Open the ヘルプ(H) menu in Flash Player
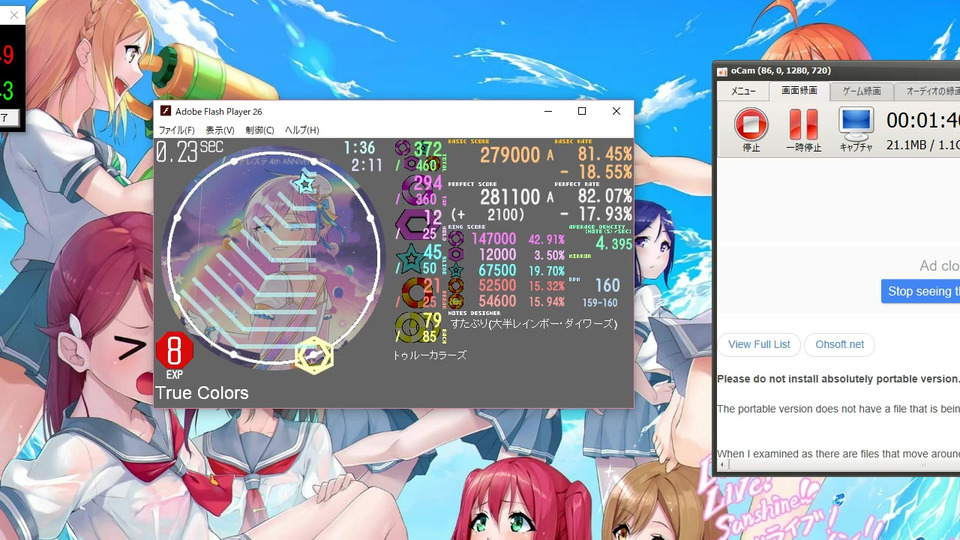 pos(301,130)
